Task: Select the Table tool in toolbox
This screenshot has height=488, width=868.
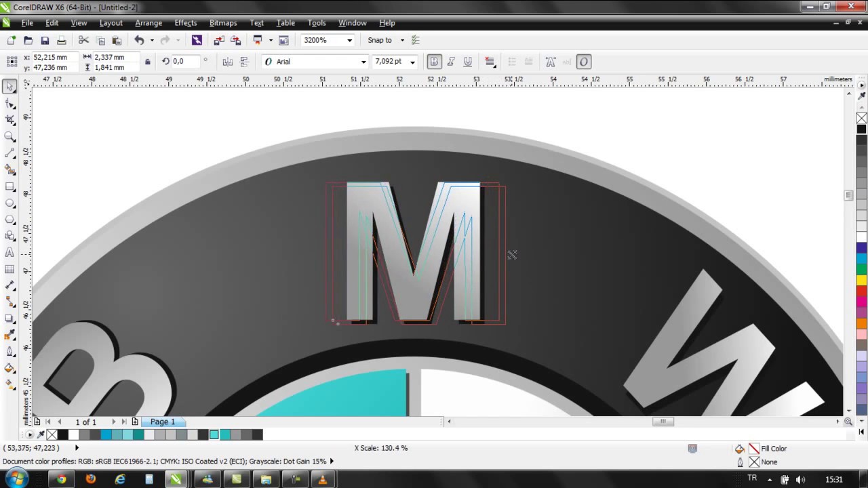Action: click(x=10, y=269)
